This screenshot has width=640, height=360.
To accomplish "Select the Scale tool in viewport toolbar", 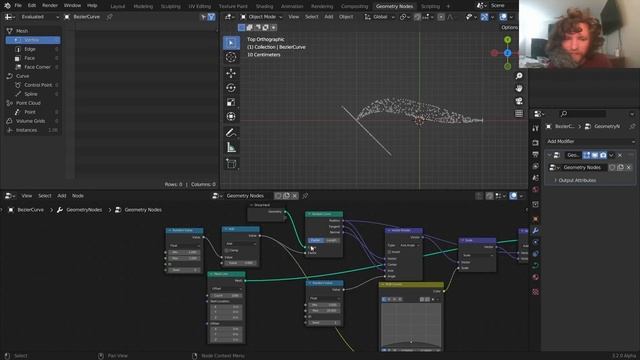I will coord(231,102).
